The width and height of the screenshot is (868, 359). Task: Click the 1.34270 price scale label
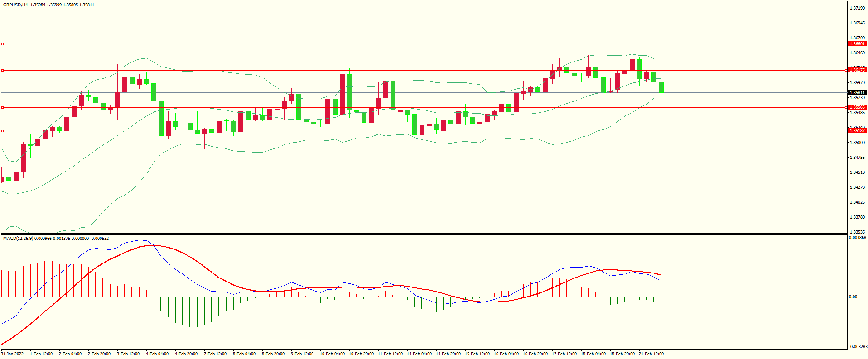[857, 187]
